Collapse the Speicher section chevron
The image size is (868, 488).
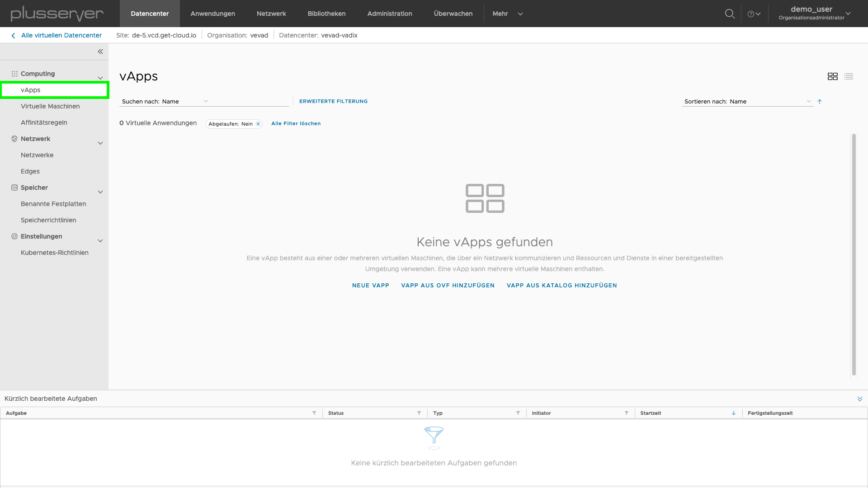(x=100, y=192)
